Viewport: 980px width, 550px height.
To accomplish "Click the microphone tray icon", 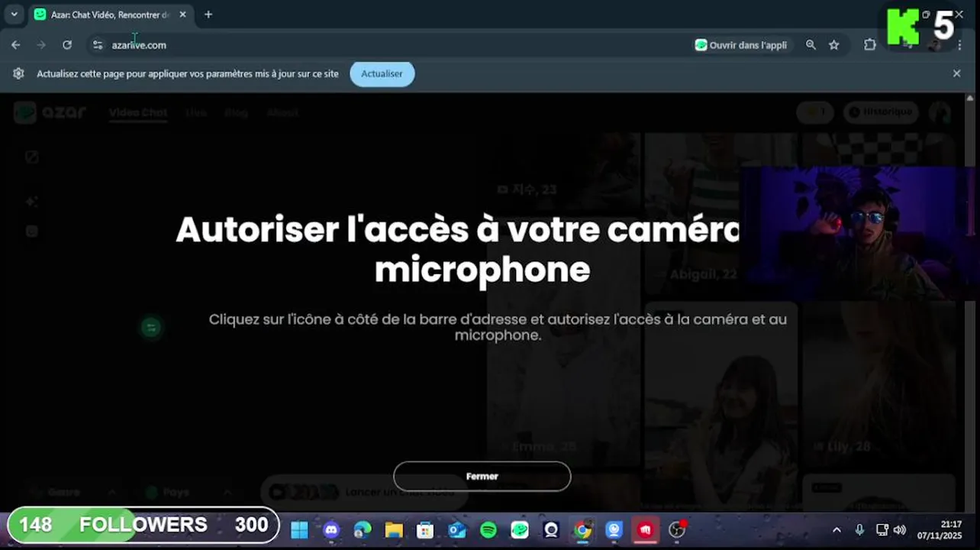I will 859,530.
